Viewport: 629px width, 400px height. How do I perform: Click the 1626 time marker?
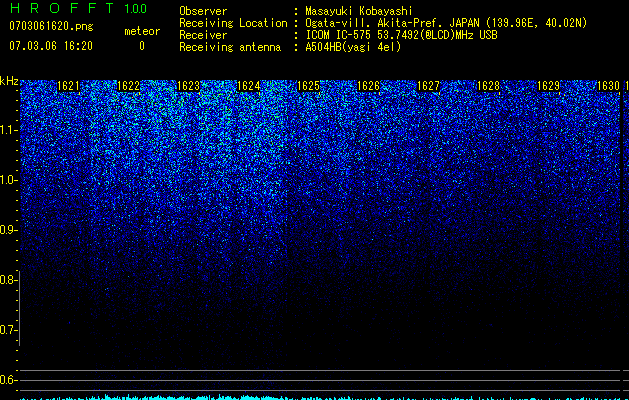pos(368,86)
